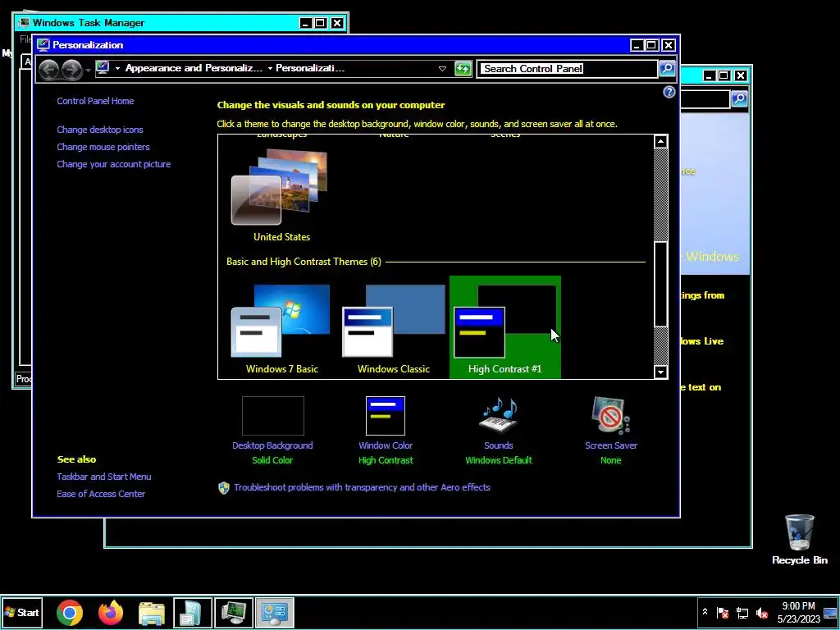840x630 pixels.
Task: Click the green Refresh button in address bar
Action: click(463, 69)
